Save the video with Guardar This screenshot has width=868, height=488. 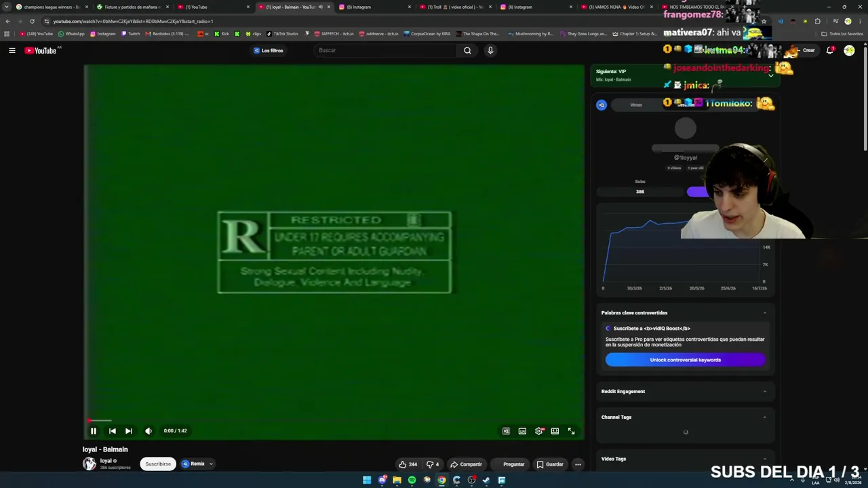(x=550, y=464)
